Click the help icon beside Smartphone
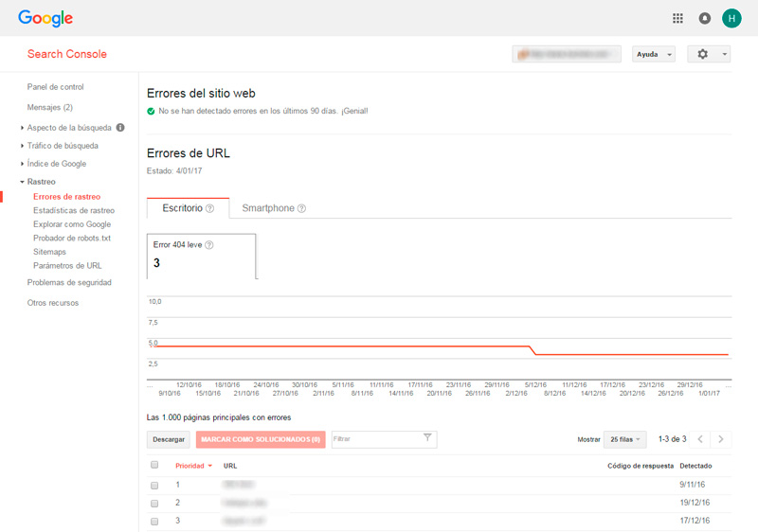758x532 pixels. [302, 208]
